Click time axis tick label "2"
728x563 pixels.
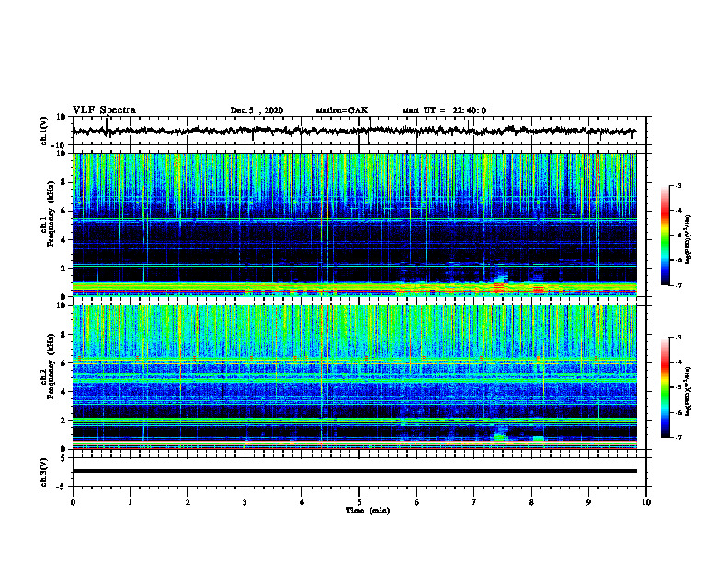coord(188,502)
